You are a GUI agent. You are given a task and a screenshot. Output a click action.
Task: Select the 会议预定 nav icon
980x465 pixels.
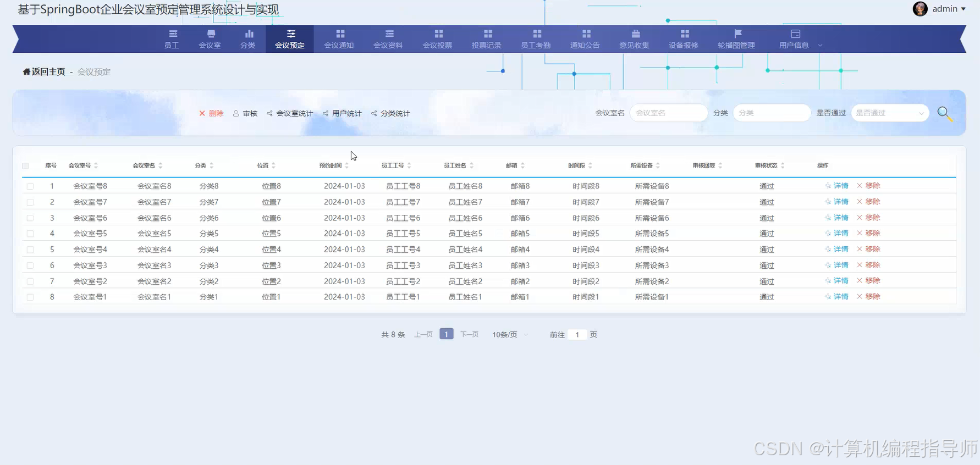tap(291, 34)
